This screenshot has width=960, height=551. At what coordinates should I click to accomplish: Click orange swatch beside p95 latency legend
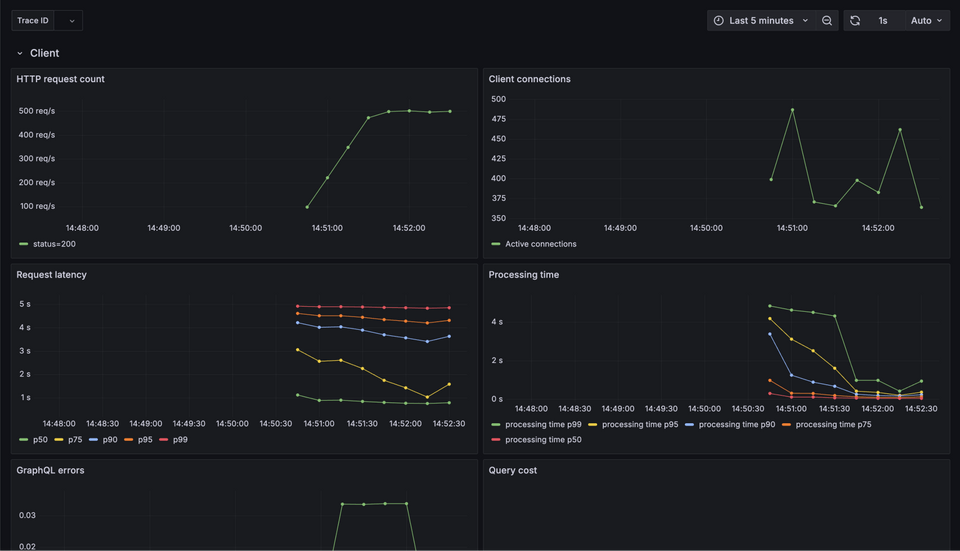(x=129, y=440)
